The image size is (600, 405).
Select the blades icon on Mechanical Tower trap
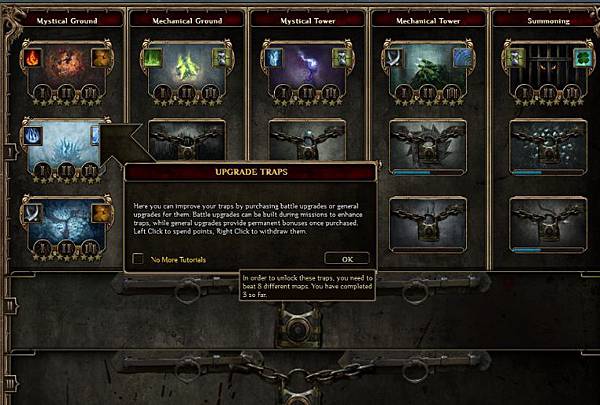394,58
